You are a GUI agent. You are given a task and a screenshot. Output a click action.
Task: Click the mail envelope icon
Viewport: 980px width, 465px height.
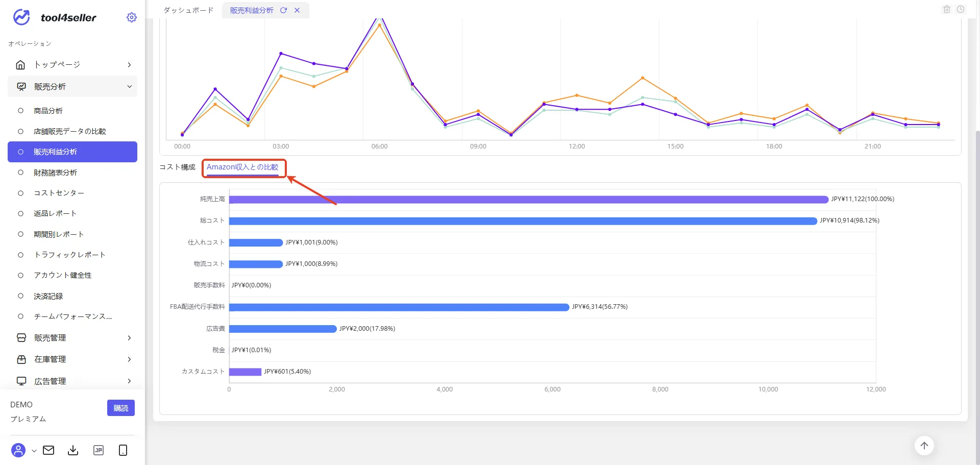click(x=48, y=450)
